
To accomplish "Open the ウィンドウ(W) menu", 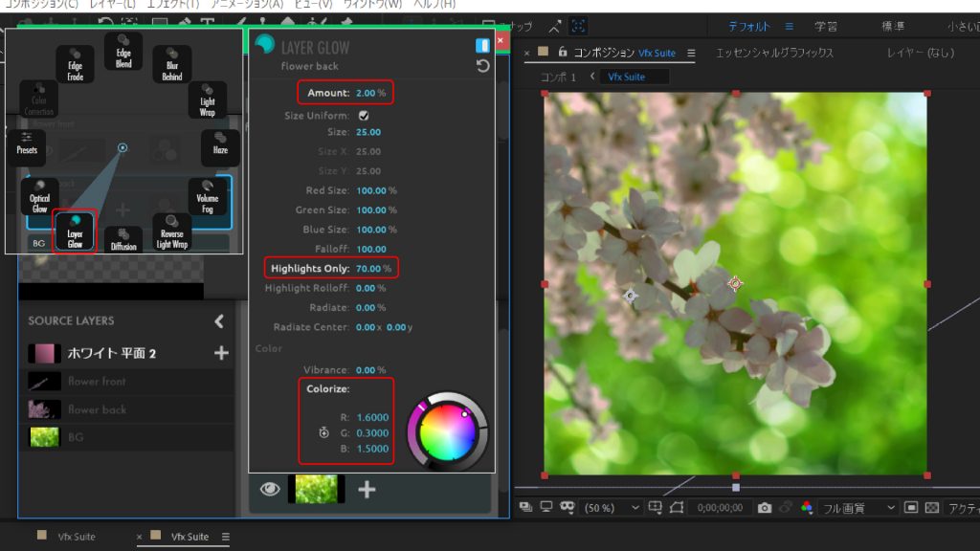I will [374, 4].
